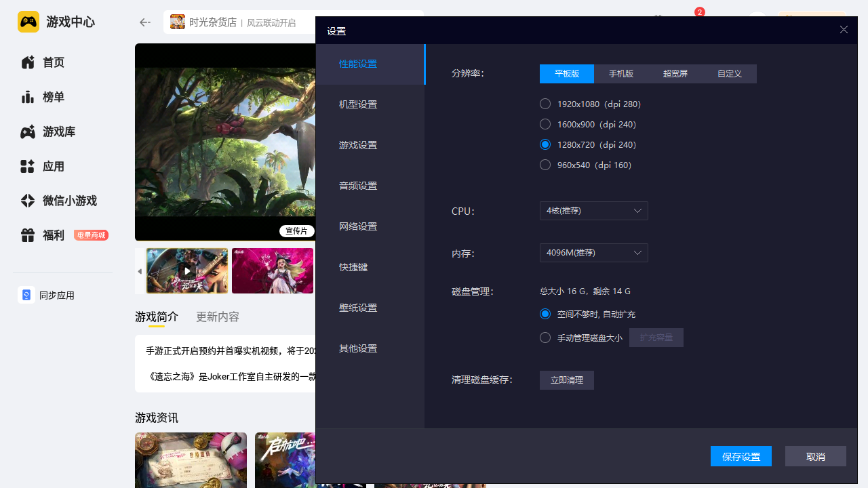Switch to the Phone (手机版) resolution tab
Screen dimensions: 868x488
[620, 74]
